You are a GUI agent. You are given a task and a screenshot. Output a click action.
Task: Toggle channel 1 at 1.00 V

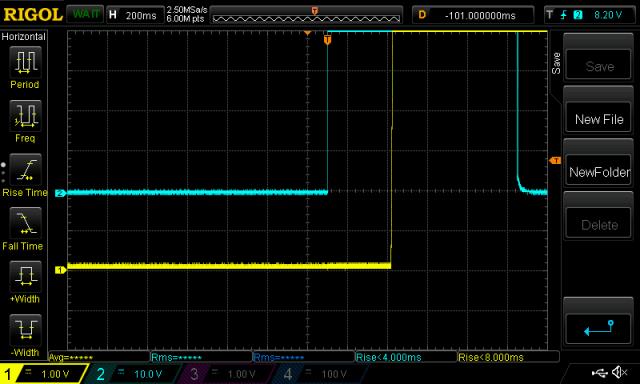[x=44, y=374]
